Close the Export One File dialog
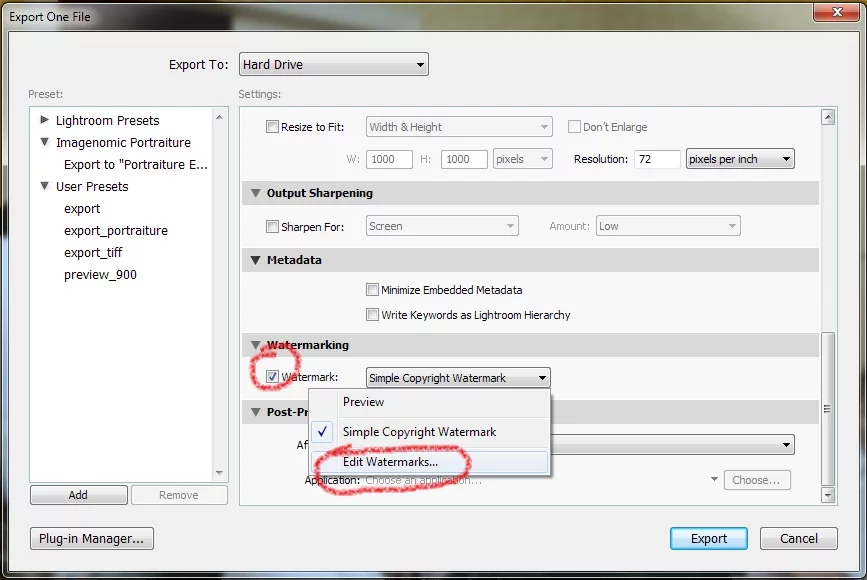Image resolution: width=867 pixels, height=580 pixels. click(837, 11)
